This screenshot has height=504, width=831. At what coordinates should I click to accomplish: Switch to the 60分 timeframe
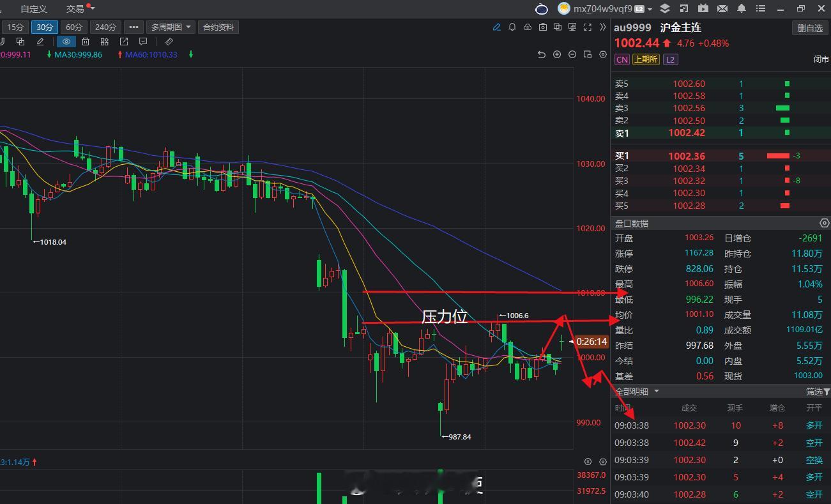click(x=74, y=27)
